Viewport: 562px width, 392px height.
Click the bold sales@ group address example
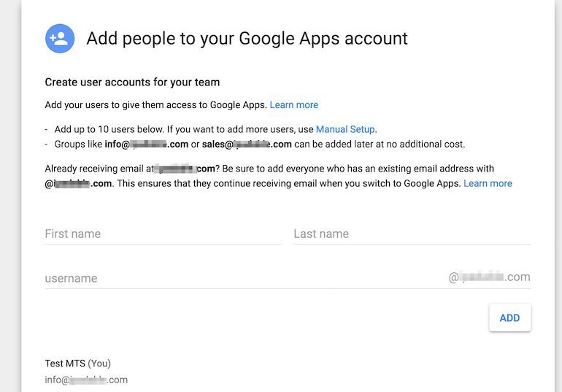click(x=247, y=145)
